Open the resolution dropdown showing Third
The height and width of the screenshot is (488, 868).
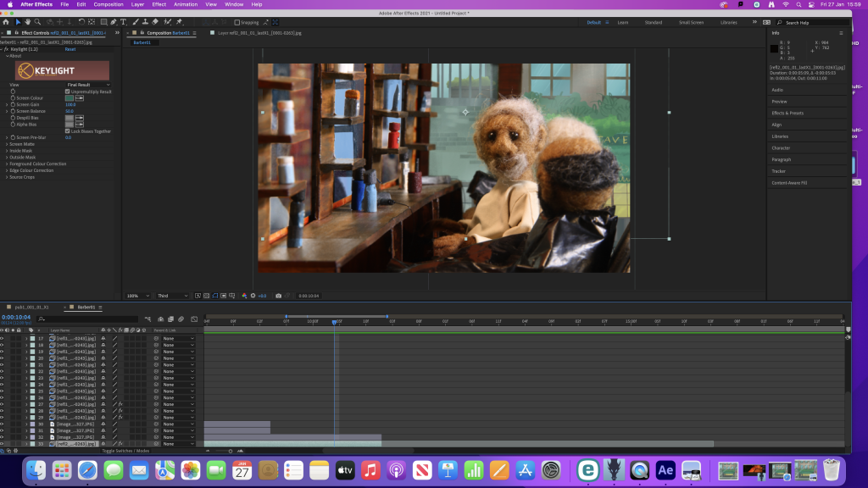pyautogui.click(x=172, y=296)
